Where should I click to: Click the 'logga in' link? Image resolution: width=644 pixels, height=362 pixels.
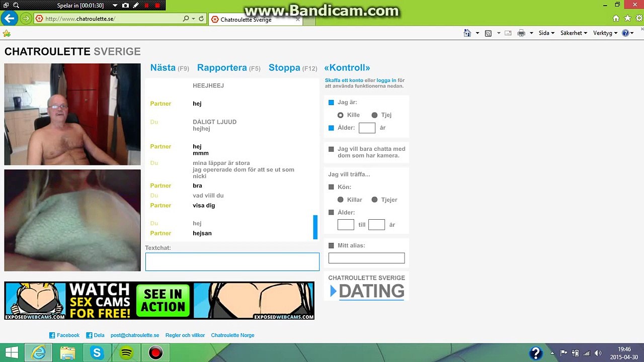[x=386, y=80]
